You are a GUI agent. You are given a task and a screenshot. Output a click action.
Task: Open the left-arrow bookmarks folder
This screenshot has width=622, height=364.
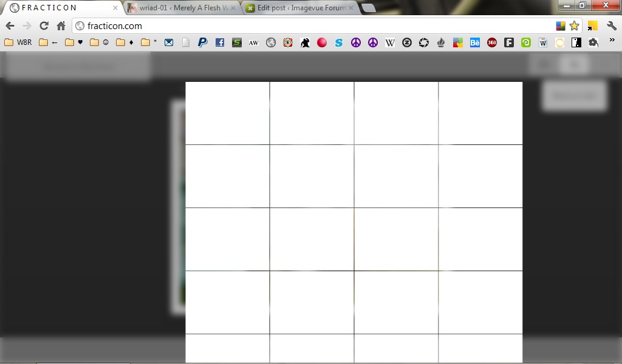[x=49, y=42]
